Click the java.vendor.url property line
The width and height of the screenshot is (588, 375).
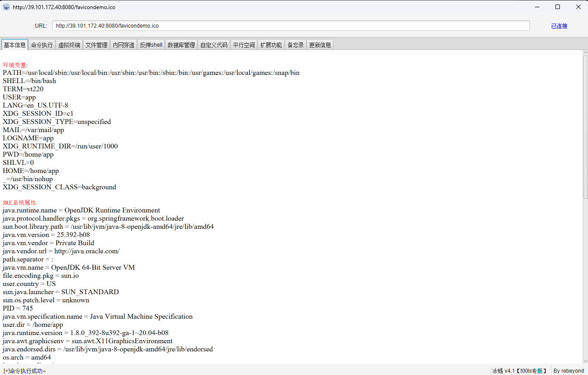point(61,251)
